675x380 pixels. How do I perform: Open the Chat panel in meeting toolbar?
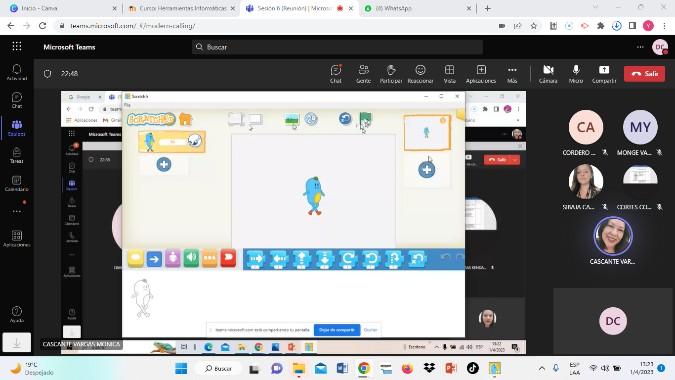(336, 74)
